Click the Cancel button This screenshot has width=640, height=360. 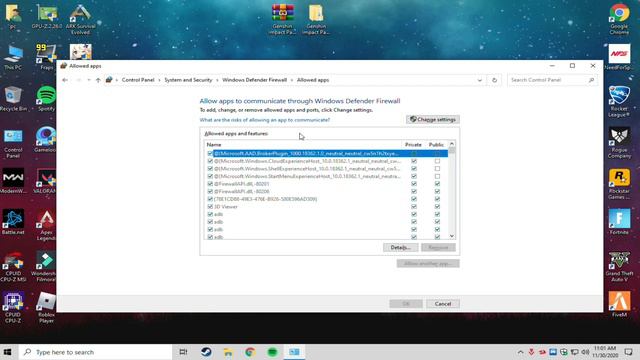click(442, 304)
